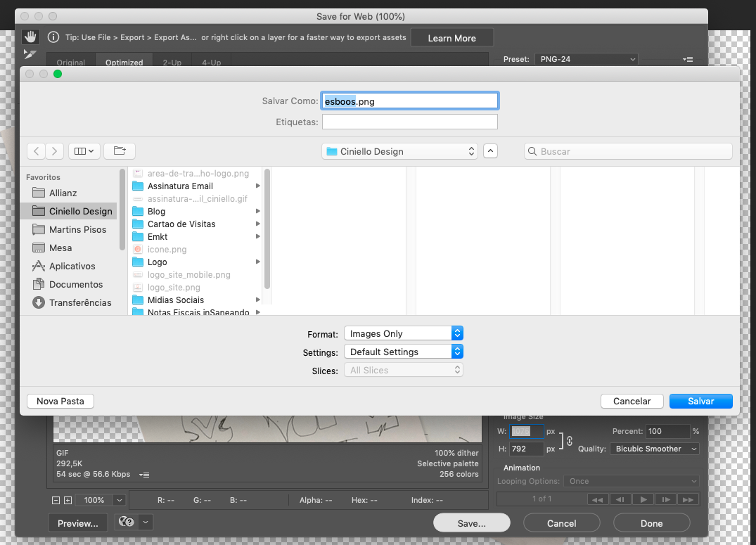
Task: Open the Format Images Only dropdown
Action: (403, 333)
